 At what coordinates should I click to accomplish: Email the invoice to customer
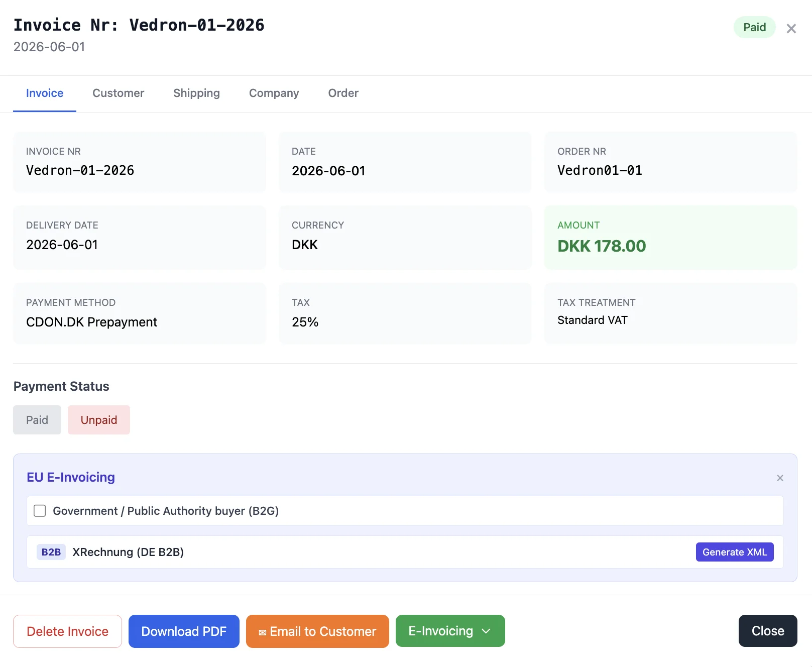pos(317,631)
